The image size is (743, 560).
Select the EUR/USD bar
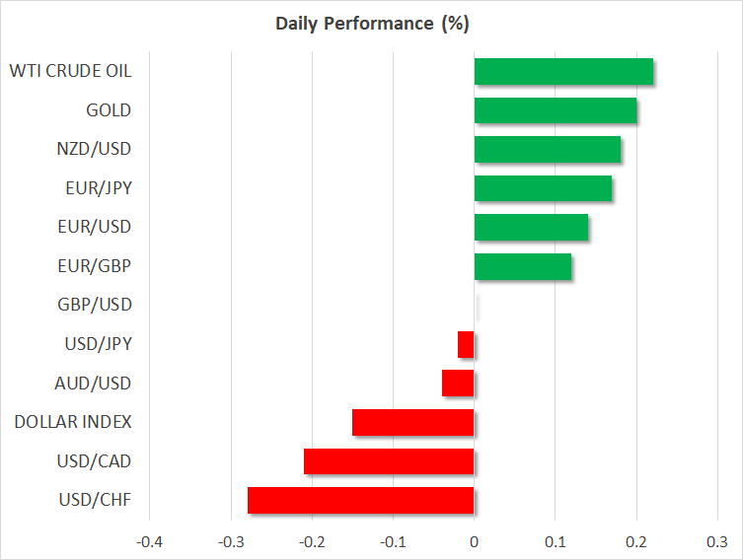pos(531,228)
